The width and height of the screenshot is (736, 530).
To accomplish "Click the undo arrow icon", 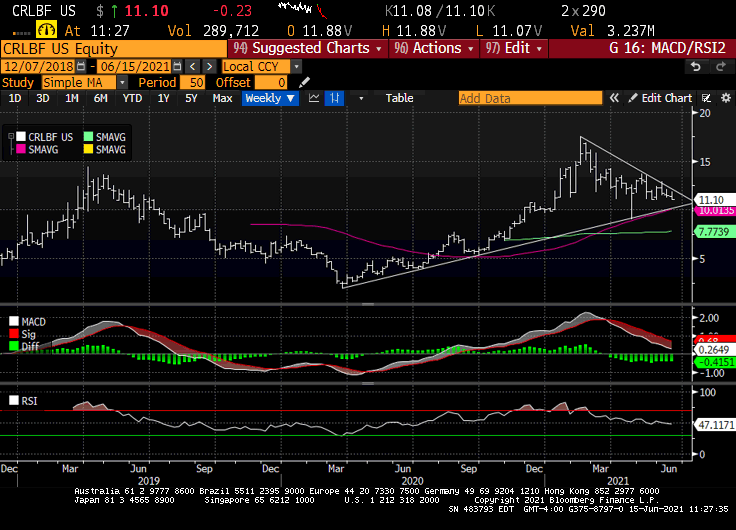I will click(x=696, y=67).
